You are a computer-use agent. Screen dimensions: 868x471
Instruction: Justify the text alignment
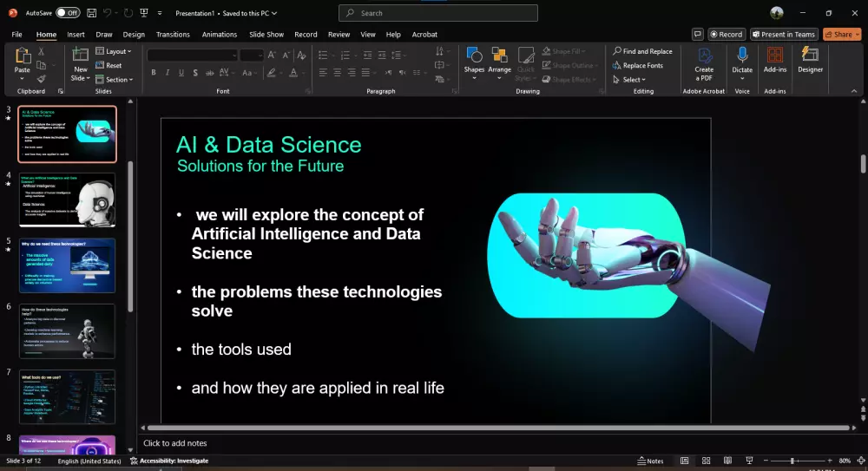[x=365, y=73]
